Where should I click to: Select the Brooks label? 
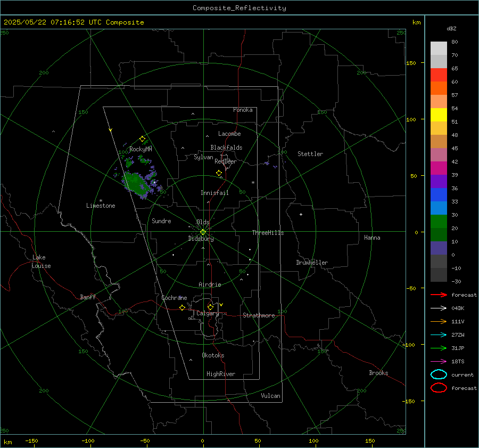click(378, 373)
